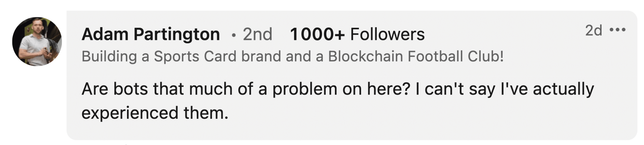Click the word Followers beside 1000+

pos(387,34)
